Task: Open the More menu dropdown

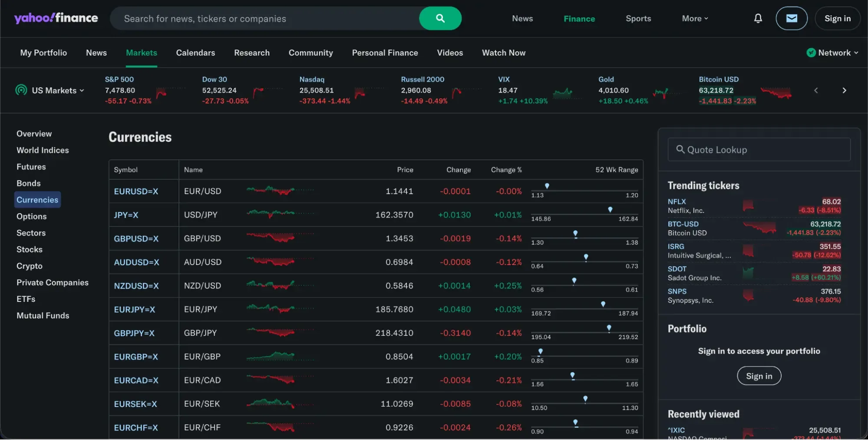Action: (x=695, y=18)
